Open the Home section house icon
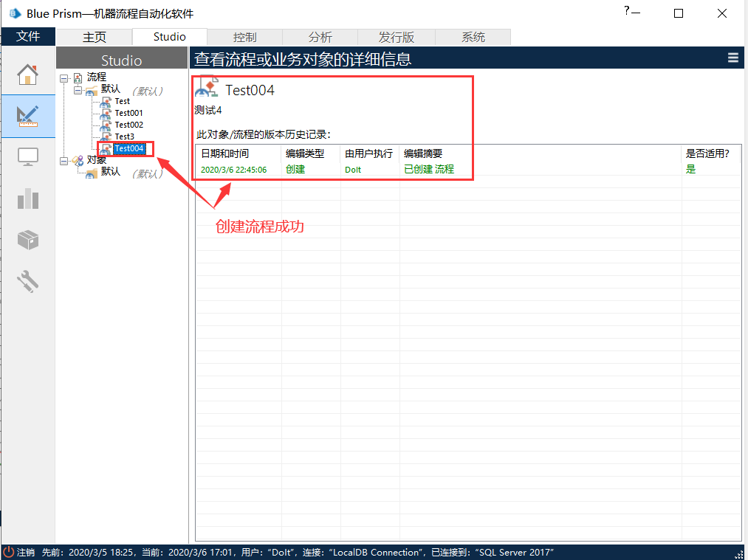This screenshot has height=560, width=748. pos(27,75)
